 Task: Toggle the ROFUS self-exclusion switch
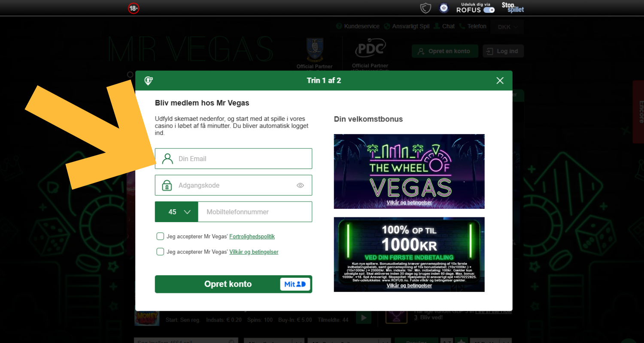click(x=489, y=10)
